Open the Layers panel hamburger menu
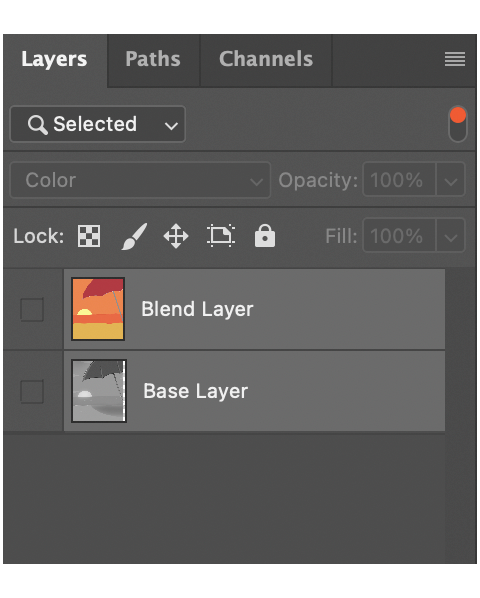Image resolution: width=480 pixels, height=598 pixels. [454, 59]
